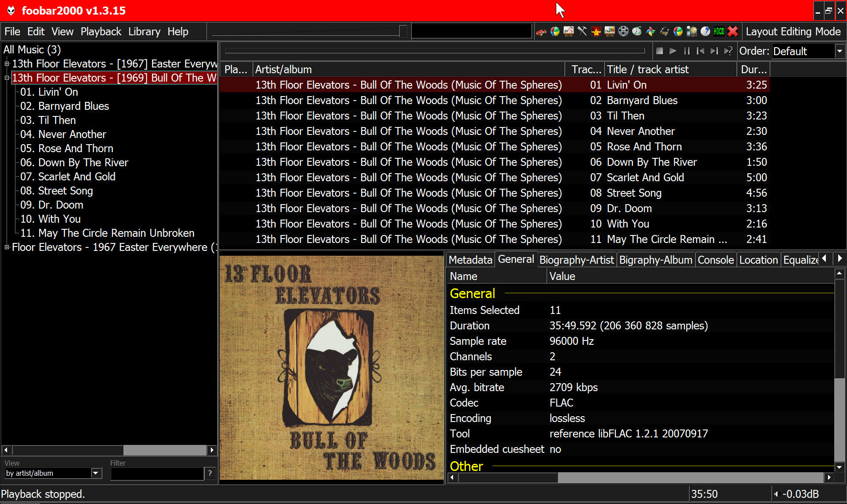This screenshot has height=504, width=847.
Task: Click the Stop playback button
Action: [660, 51]
